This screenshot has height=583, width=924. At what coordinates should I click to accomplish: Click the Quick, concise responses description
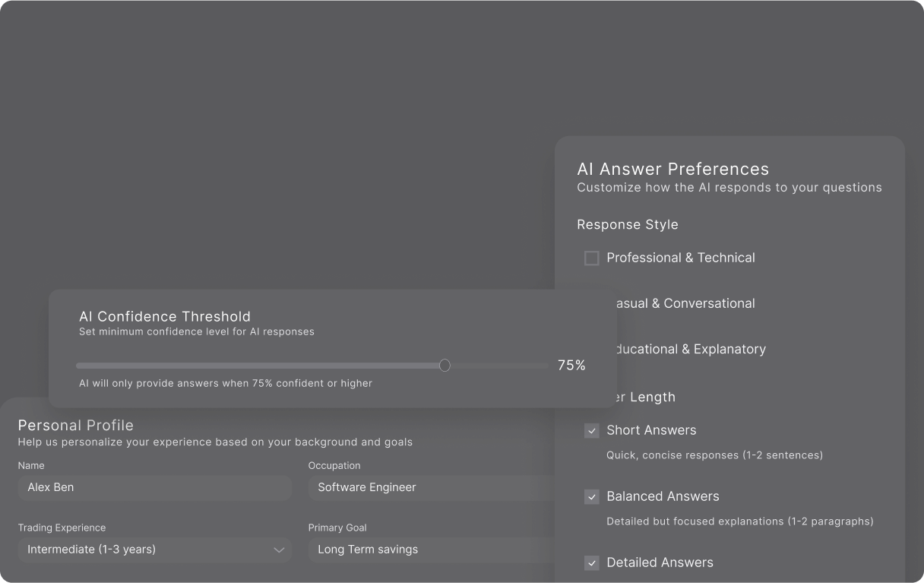point(714,455)
